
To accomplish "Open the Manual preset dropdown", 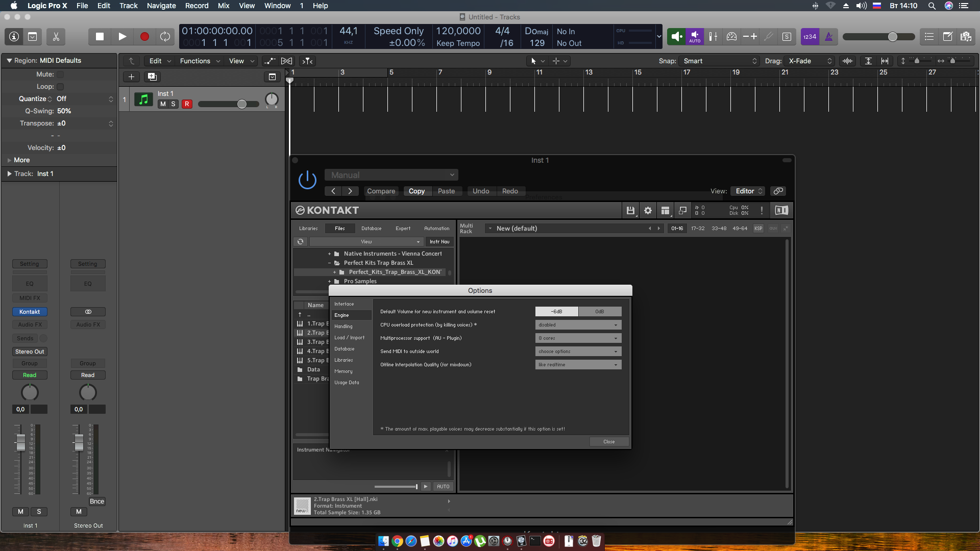I will [391, 175].
